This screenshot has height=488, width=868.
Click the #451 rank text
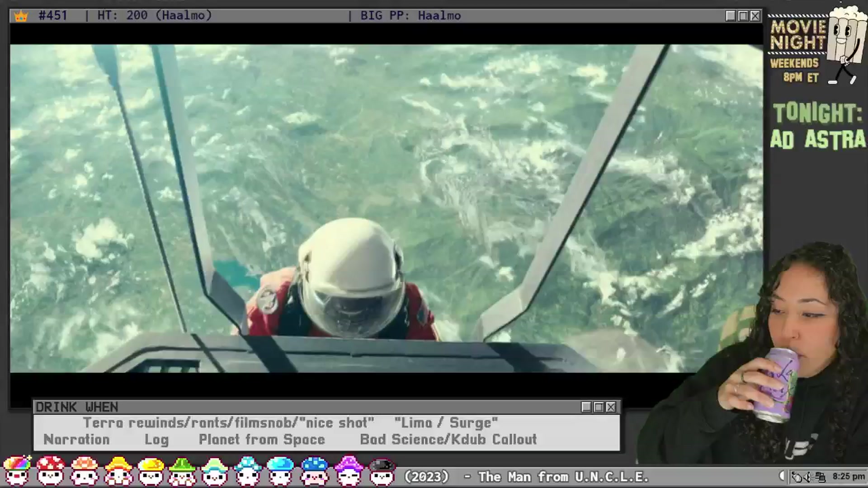pyautogui.click(x=53, y=16)
